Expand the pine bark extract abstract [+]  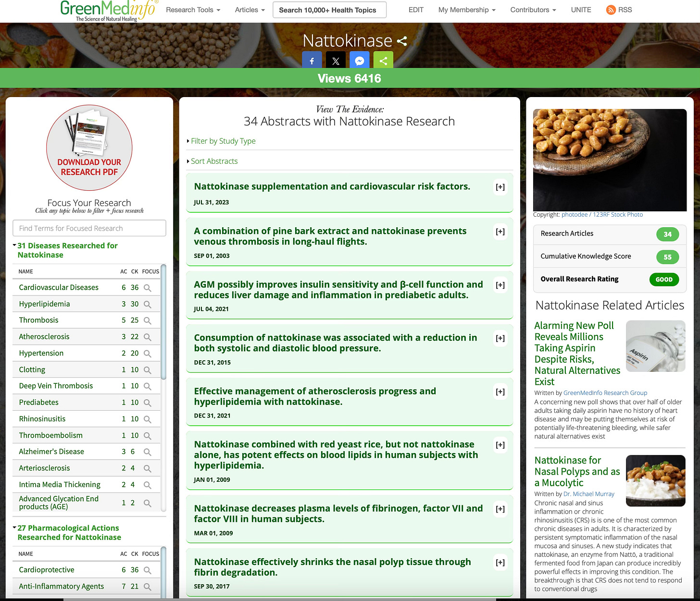tap(500, 232)
